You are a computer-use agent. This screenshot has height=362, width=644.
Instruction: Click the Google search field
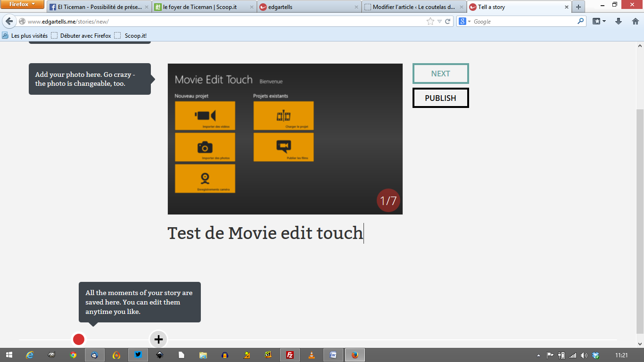[x=523, y=21]
